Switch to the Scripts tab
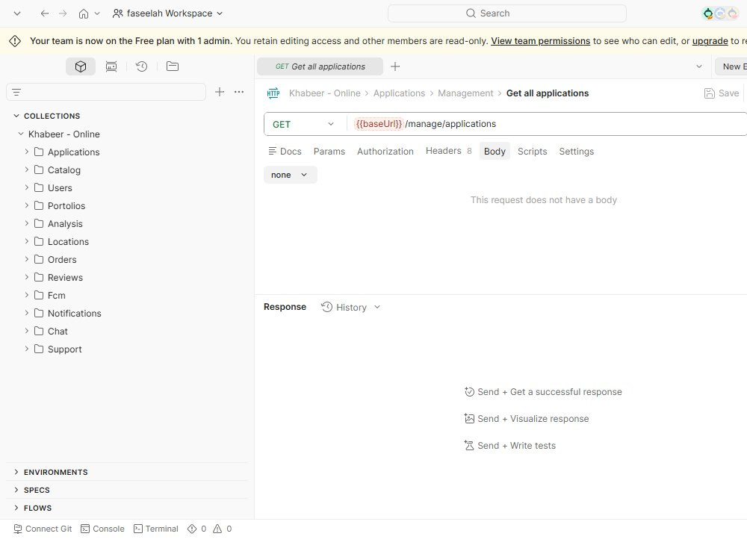Viewport: 747px width, 560px height. click(x=532, y=152)
